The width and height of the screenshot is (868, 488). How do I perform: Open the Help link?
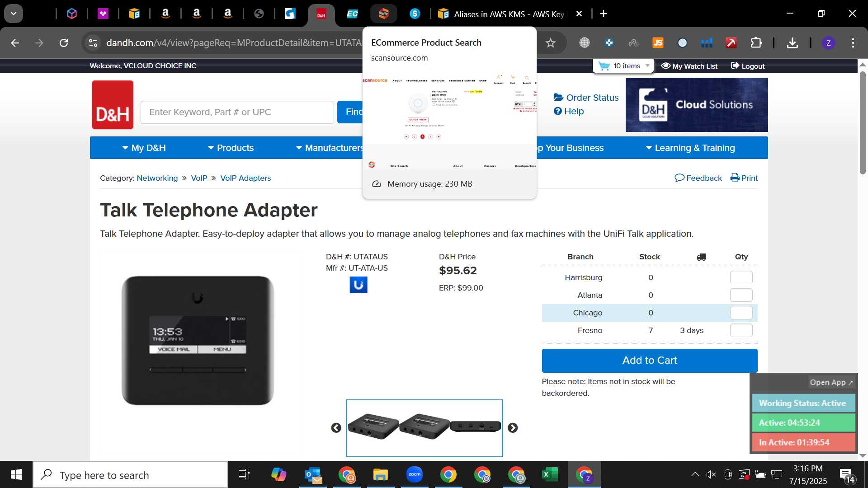pos(569,111)
